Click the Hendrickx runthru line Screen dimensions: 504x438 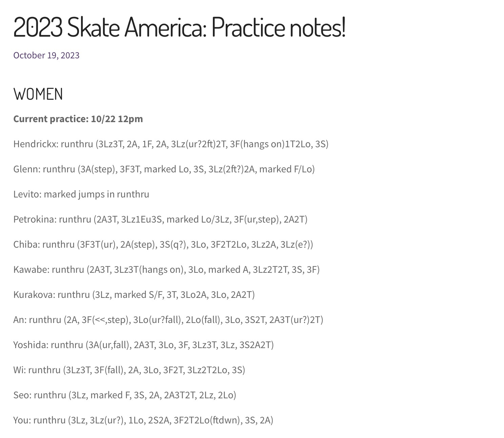click(x=171, y=144)
